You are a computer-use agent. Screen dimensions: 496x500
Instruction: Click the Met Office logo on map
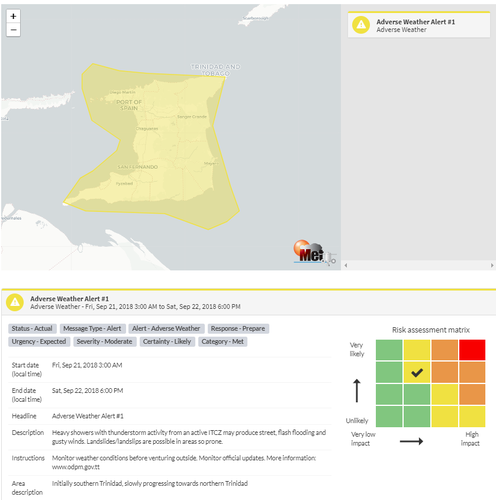coord(309,252)
